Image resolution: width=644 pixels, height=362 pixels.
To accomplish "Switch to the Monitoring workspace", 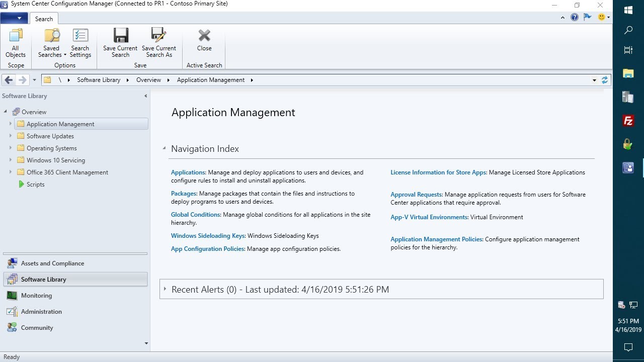I will coord(75,296).
